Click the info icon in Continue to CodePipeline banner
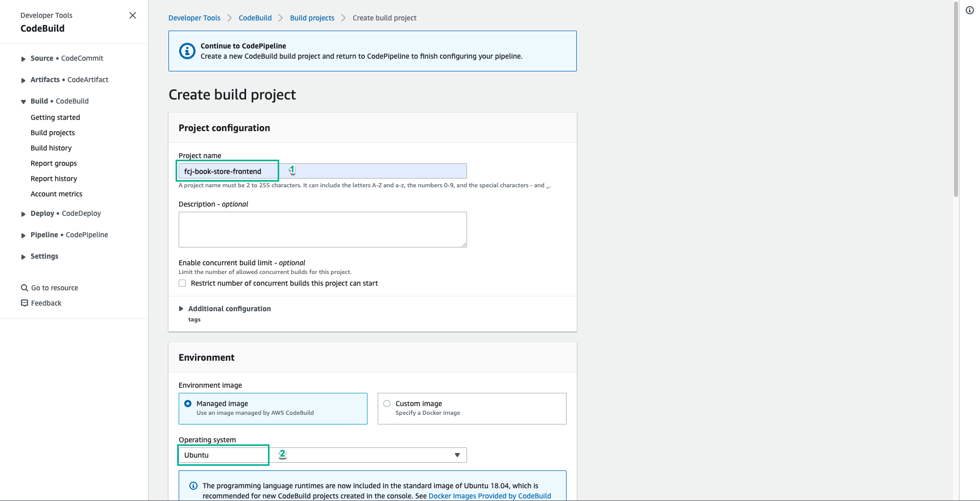This screenshot has height=501, width=980. point(187,51)
